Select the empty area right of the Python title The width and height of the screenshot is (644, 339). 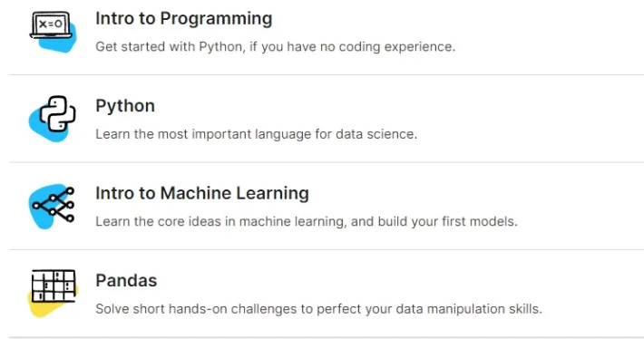point(398,106)
